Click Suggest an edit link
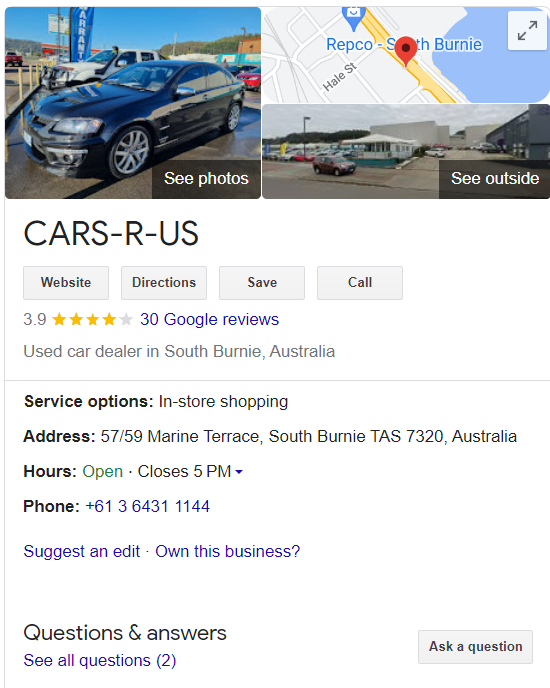This screenshot has width=550, height=688. pyautogui.click(x=82, y=551)
